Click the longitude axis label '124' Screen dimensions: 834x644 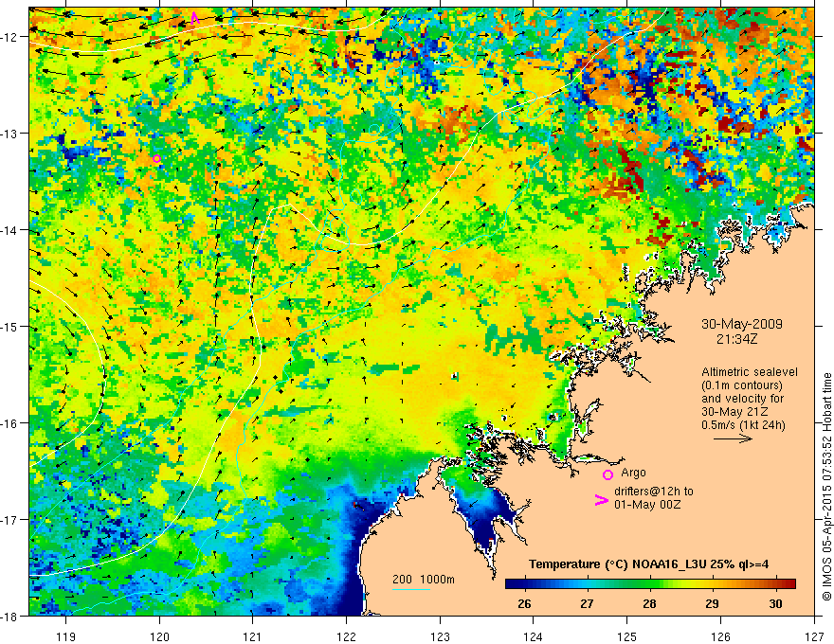(x=534, y=636)
